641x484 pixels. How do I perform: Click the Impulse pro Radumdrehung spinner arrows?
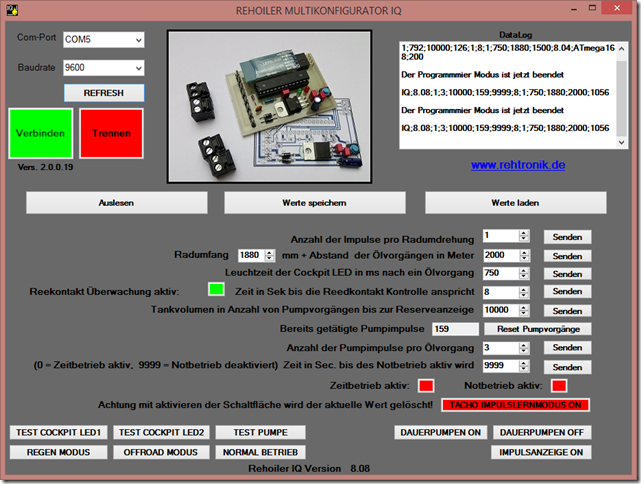pyautogui.click(x=524, y=236)
